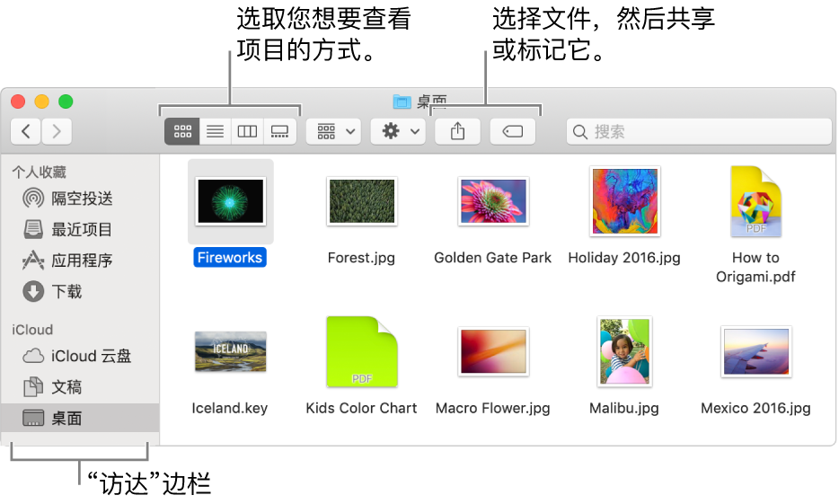Minimize the window with the yellow button
839x504 pixels.
coord(41,102)
